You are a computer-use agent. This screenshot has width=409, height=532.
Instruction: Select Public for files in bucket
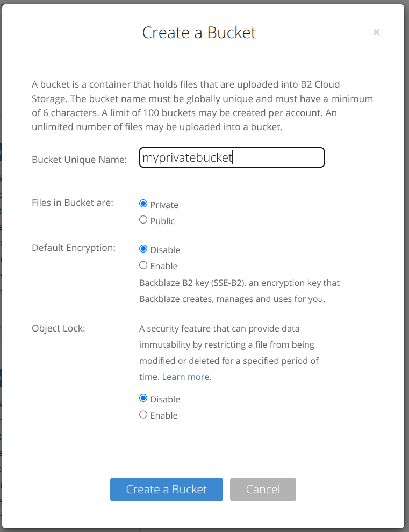point(143,220)
